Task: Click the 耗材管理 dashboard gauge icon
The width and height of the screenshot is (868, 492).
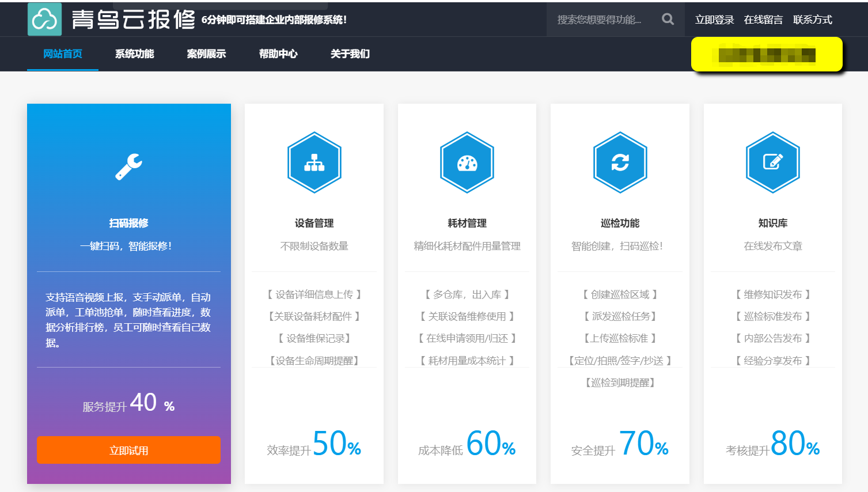Action: pyautogui.click(x=467, y=162)
